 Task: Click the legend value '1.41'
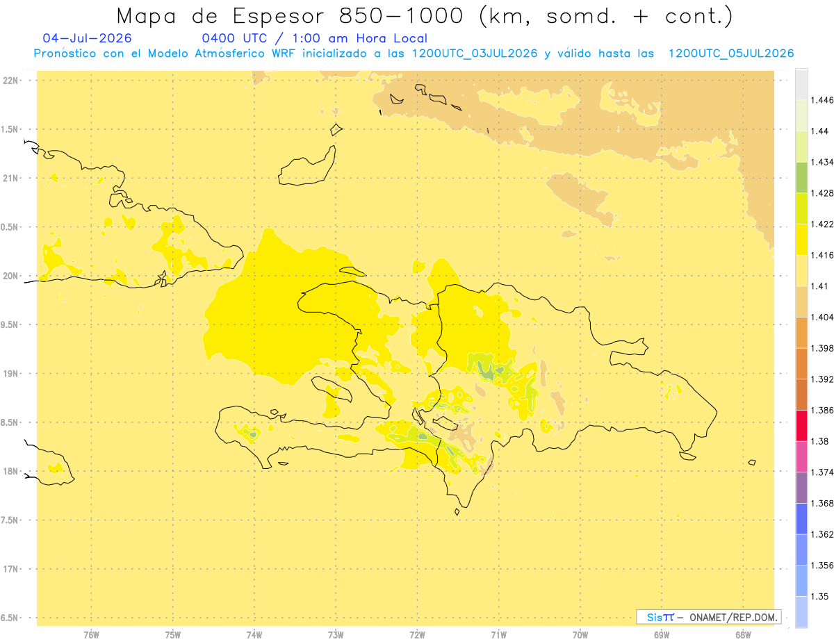pyautogui.click(x=820, y=286)
